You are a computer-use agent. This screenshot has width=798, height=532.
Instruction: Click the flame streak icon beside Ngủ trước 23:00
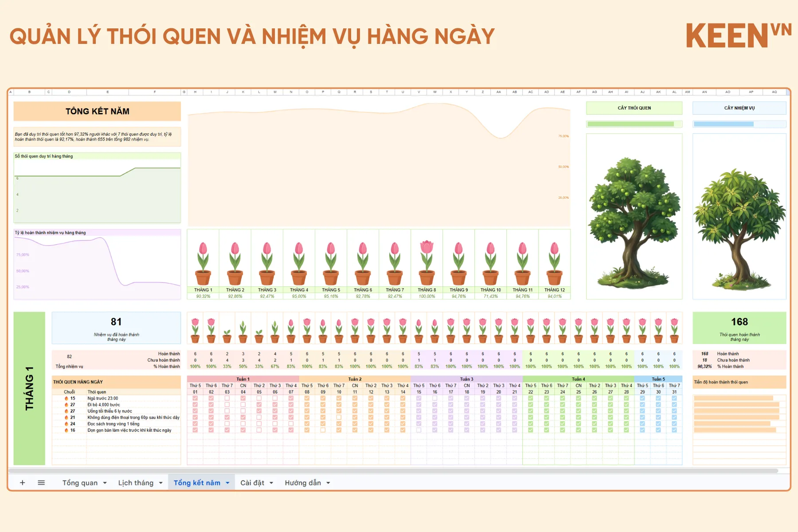tap(66, 399)
